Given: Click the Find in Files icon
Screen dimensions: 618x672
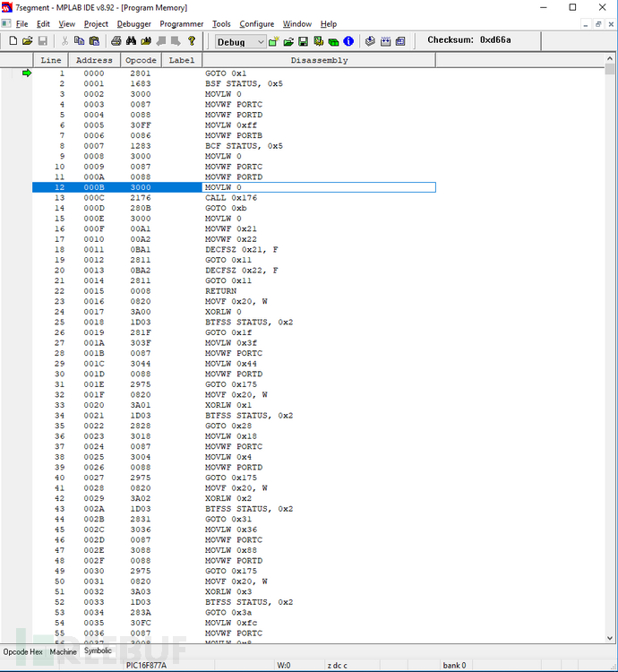Looking at the screenshot, I should point(146,41).
